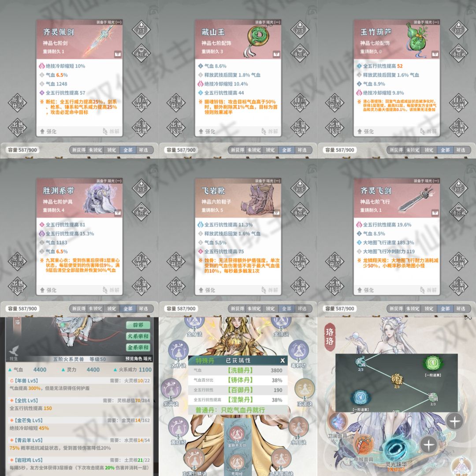The image size is (476, 476).
Task: Select the 御法 talent node
Action: [x=397, y=380]
